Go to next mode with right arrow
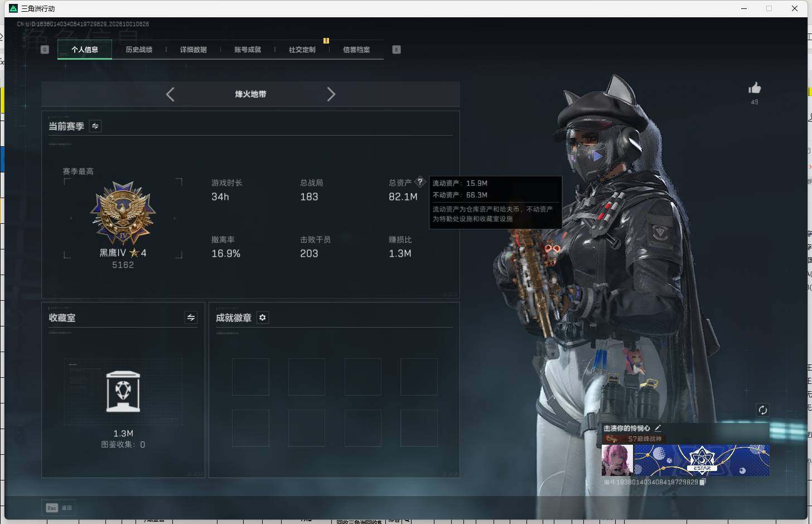 [331, 94]
